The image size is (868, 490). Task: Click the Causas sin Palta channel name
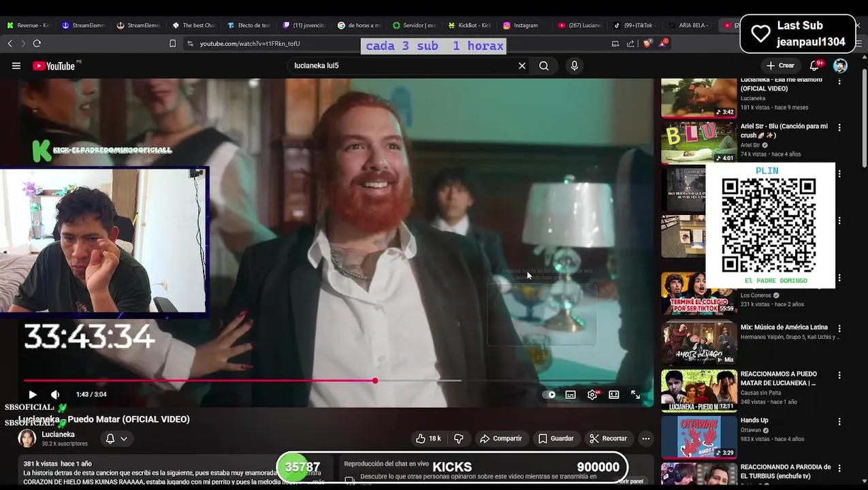click(x=760, y=393)
